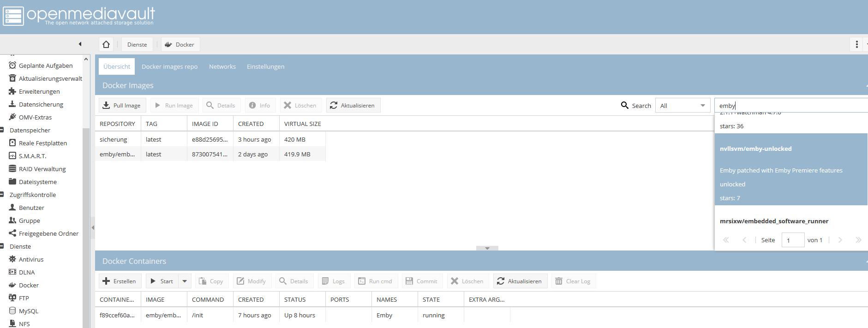Click the Start container button

click(162, 281)
